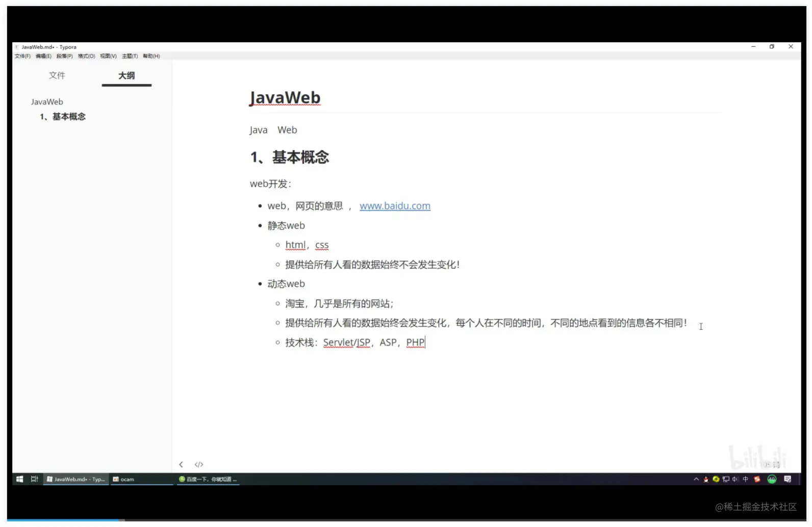Switch sidebar to the 大纲 tab
812x527 pixels.
pyautogui.click(x=126, y=75)
